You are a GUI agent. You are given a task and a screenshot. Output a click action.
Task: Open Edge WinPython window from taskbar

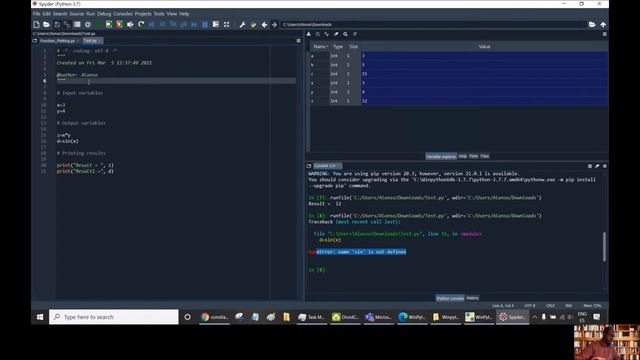(412, 317)
